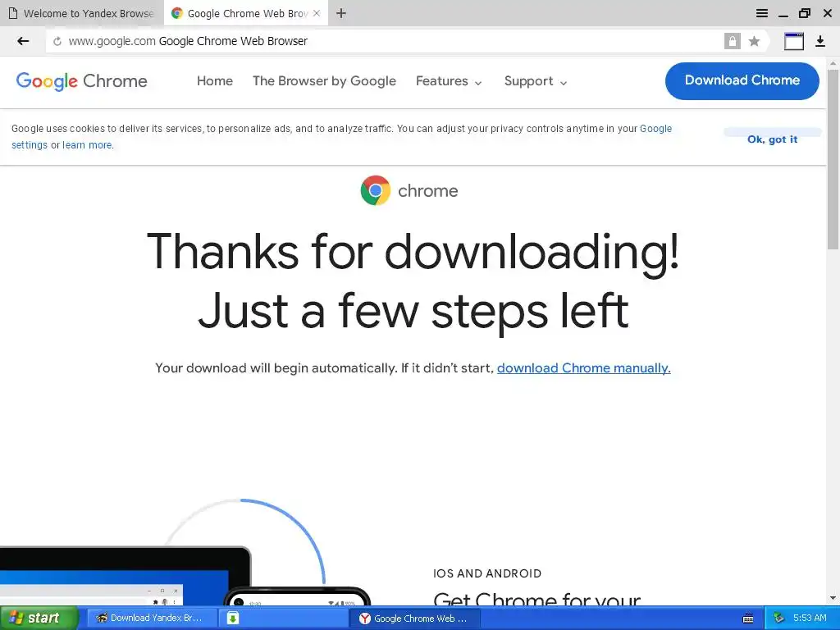The image size is (840, 630).
Task: Switch to Download Yandex Br... taskbar item
Action: [x=152, y=618]
